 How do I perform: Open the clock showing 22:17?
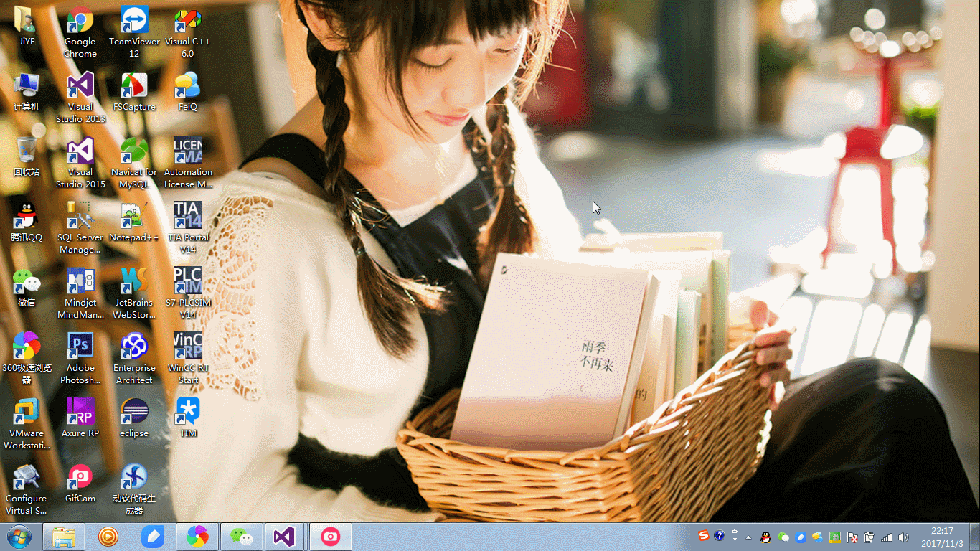pos(942,537)
